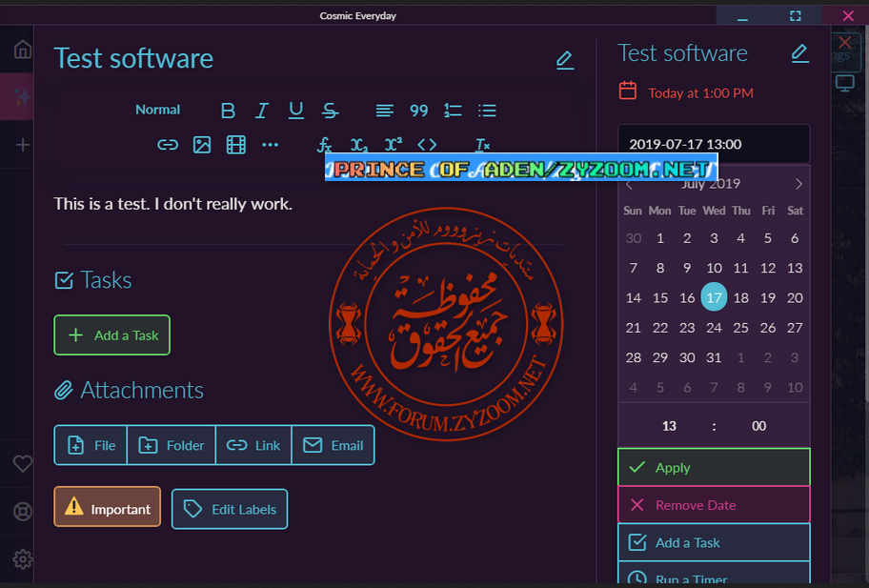Open the Normal text style dropdown
869x588 pixels.
(157, 110)
